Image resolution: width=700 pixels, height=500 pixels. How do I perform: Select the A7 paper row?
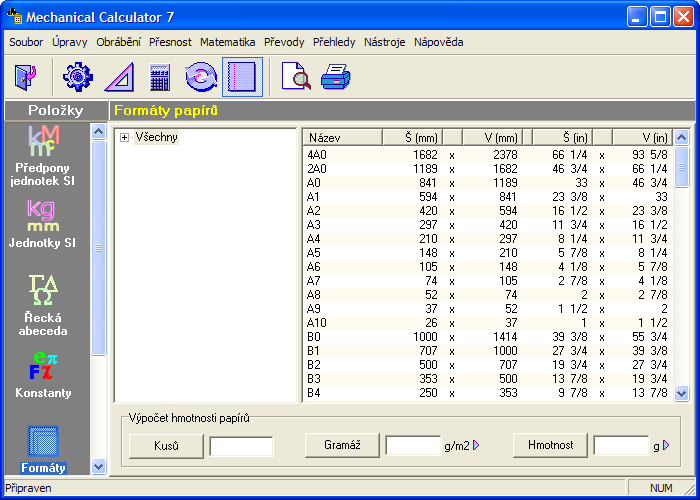[x=488, y=281]
